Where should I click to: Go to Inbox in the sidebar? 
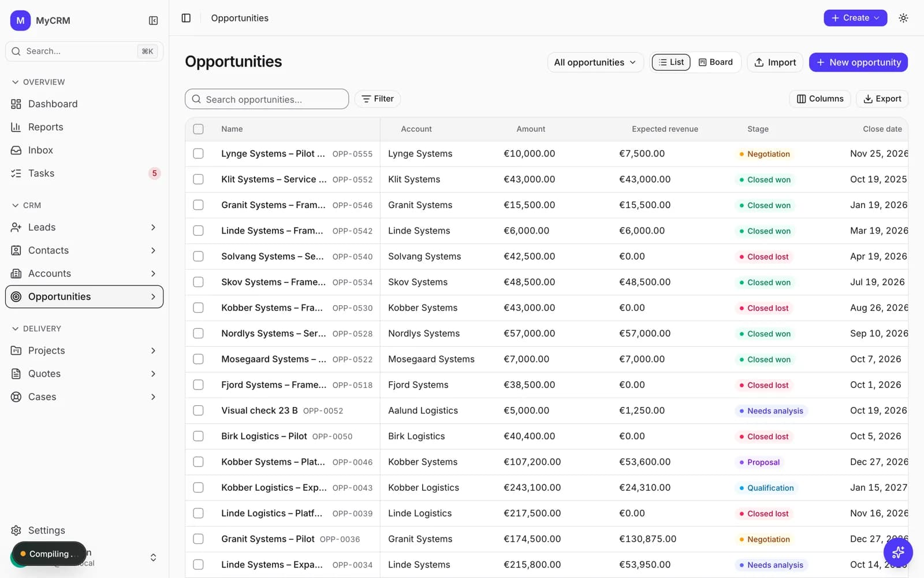[x=84, y=150]
